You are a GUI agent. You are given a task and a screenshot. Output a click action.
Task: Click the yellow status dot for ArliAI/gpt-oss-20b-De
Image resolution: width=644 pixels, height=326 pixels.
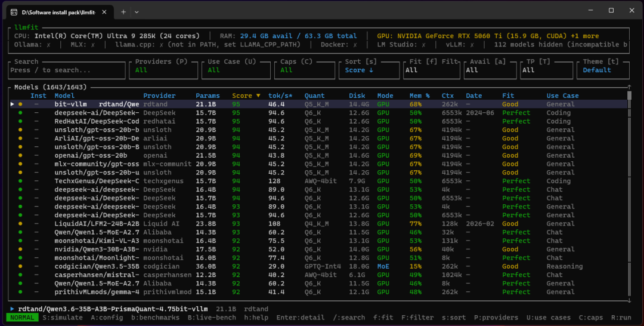coord(20,139)
